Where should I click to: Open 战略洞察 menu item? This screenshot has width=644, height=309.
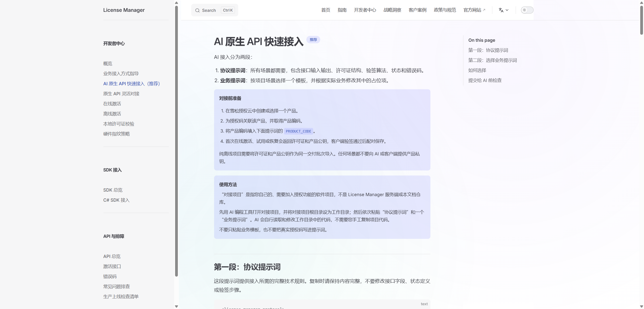392,10
